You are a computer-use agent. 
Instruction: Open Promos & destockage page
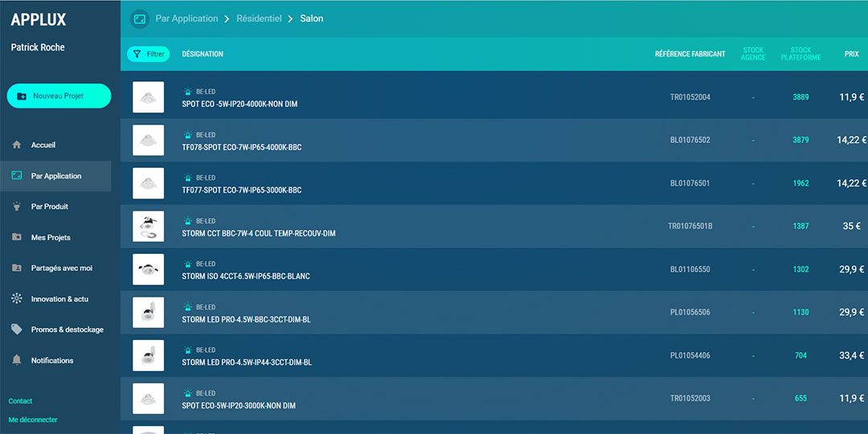55,330
